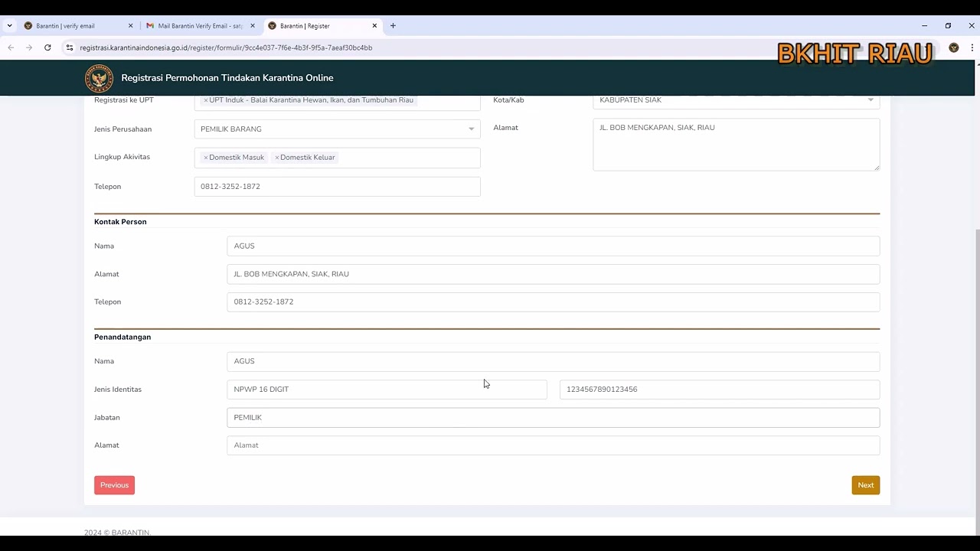The height and width of the screenshot is (551, 980).
Task: Click the browser forward arrow
Action: click(x=29, y=47)
